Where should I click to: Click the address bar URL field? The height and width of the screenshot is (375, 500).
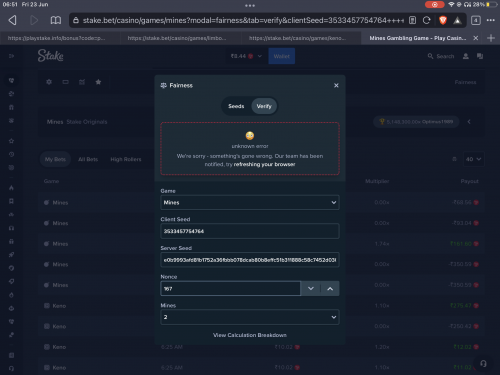click(x=243, y=20)
